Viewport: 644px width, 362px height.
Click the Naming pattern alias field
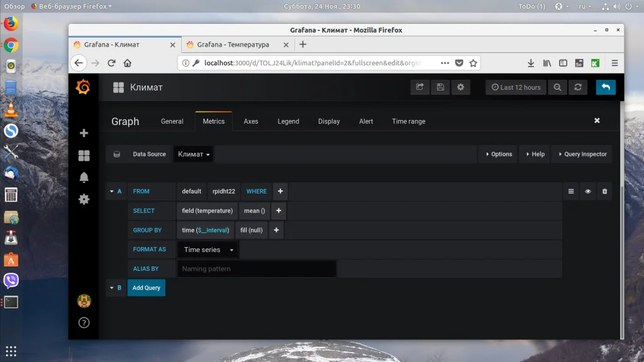pos(257,269)
